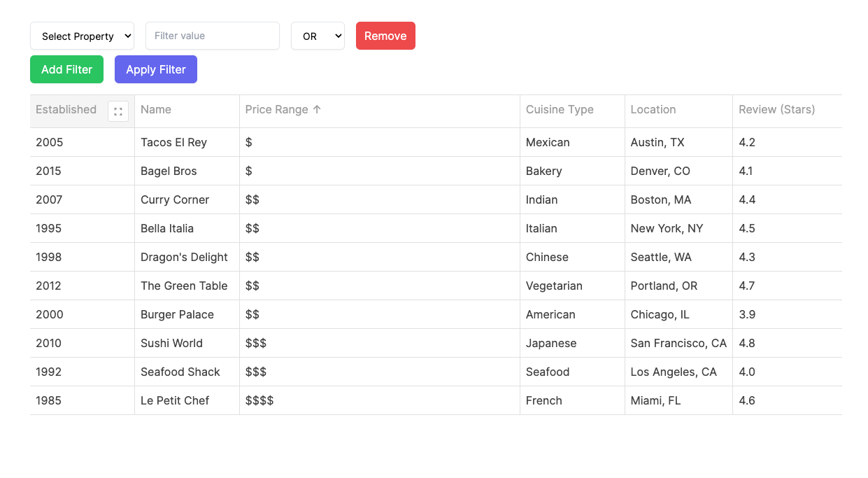Select the Sushi World row

[171, 343]
